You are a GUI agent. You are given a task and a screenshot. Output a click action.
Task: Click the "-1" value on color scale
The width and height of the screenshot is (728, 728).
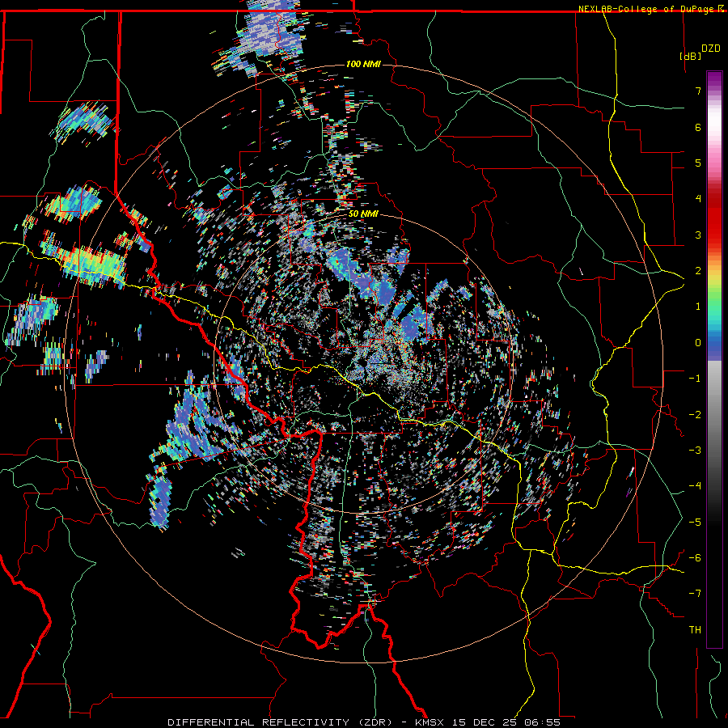[695, 379]
